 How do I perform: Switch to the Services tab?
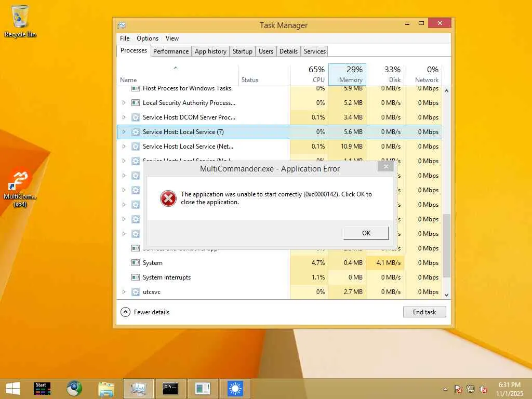coord(314,51)
